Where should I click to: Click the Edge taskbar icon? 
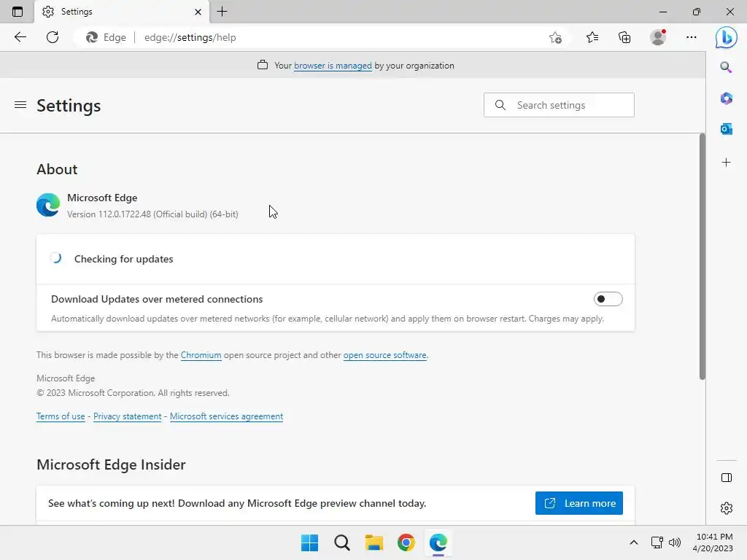438,542
